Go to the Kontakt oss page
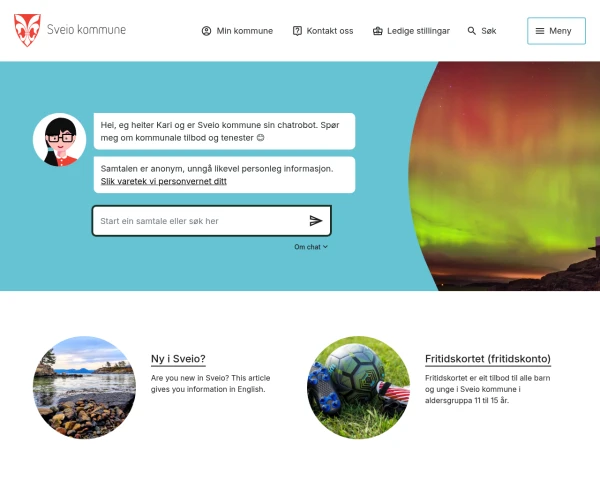Viewport: 600px width, 480px height. pyautogui.click(x=323, y=31)
